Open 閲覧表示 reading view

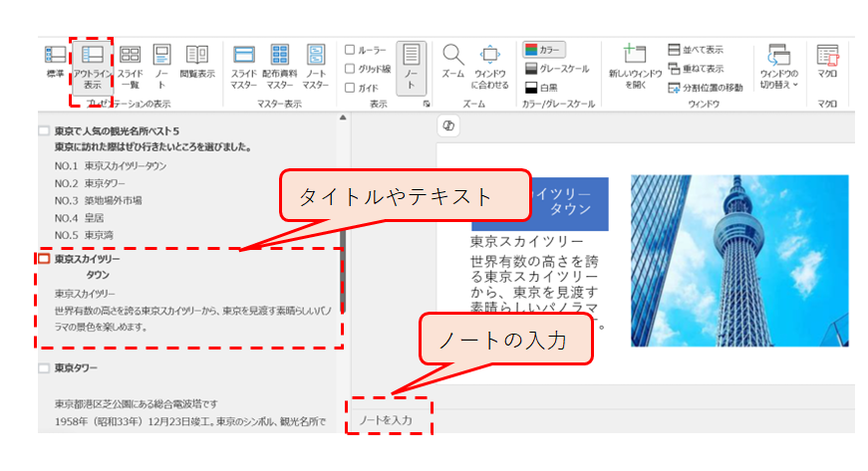pos(197,63)
